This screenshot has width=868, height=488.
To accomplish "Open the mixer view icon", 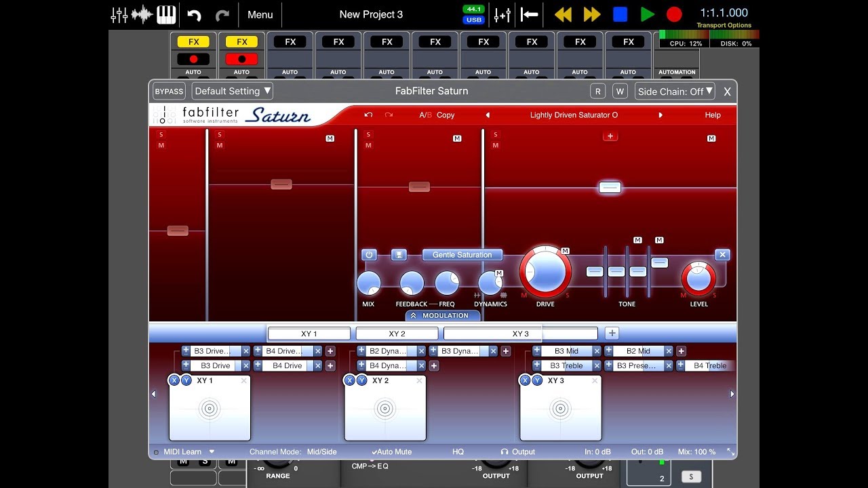I will [119, 14].
